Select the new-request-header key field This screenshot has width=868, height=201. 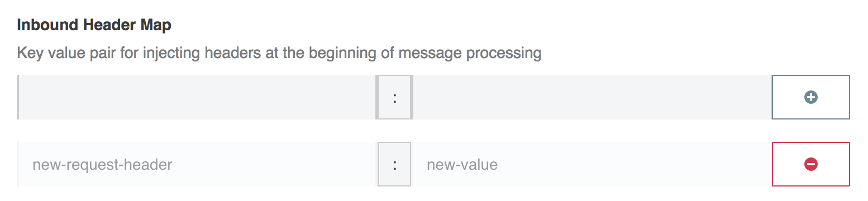197,164
